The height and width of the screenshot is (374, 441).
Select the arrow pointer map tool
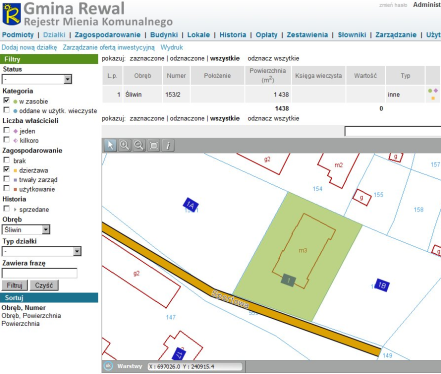point(110,146)
